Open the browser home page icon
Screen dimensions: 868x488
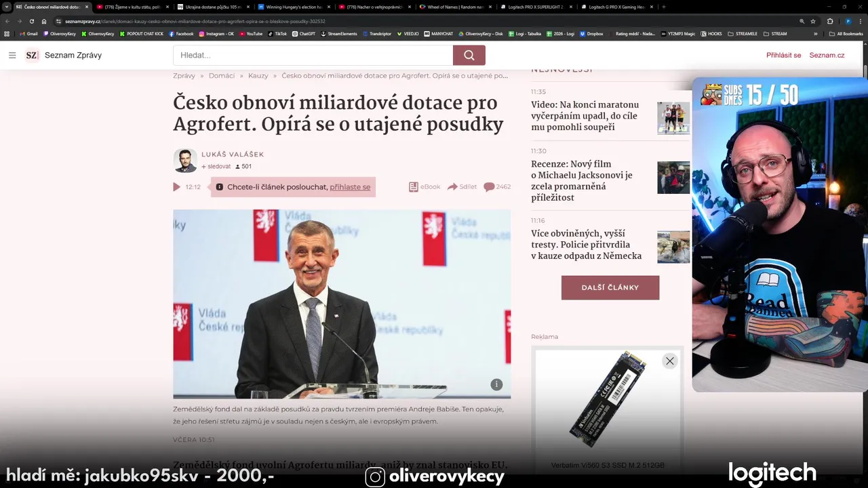pyautogui.click(x=44, y=21)
